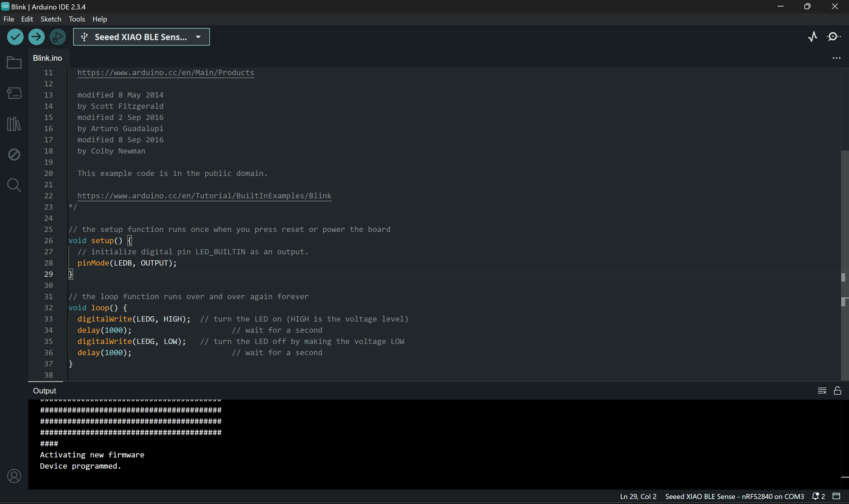The image size is (849, 504).
Task: Open the Debug sidebar panel icon
Action: 14,154
